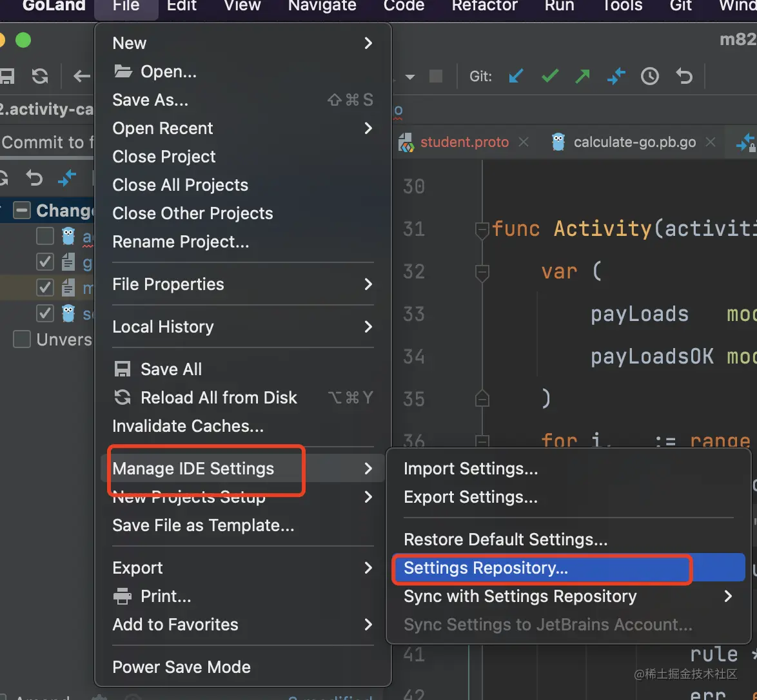Open the Refactor menu
The image size is (757, 700).
[484, 6]
